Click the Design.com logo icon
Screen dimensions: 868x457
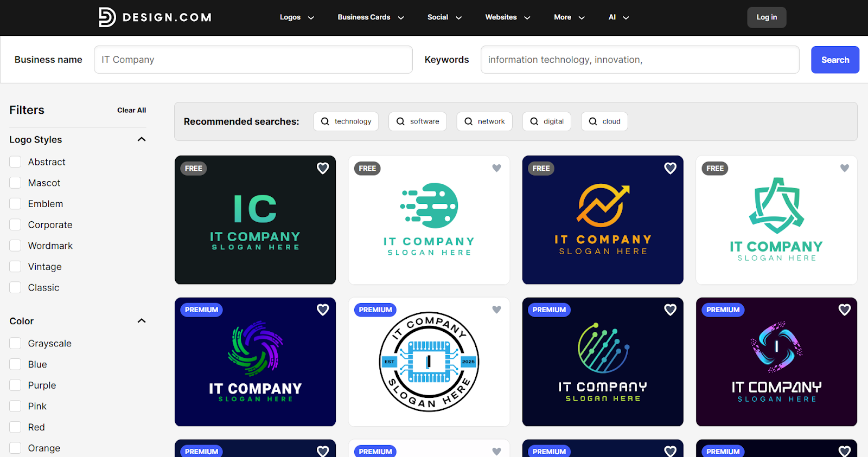pos(107,17)
